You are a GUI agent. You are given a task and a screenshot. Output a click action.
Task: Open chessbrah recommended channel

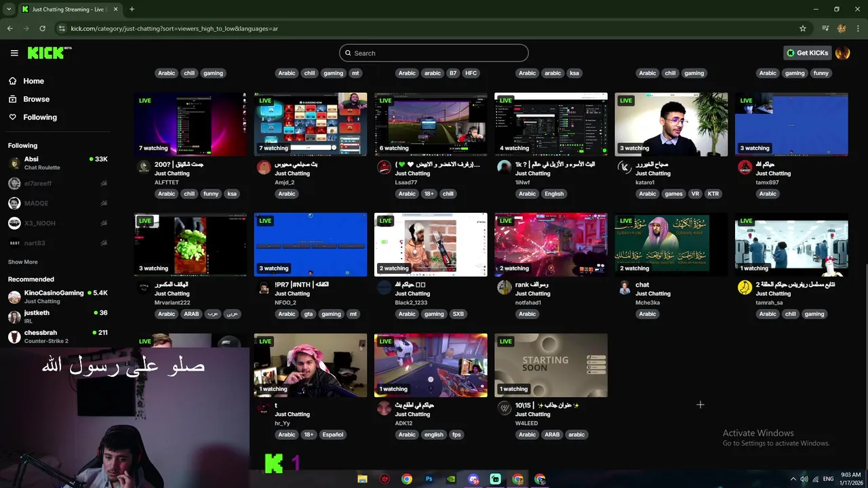[58, 336]
